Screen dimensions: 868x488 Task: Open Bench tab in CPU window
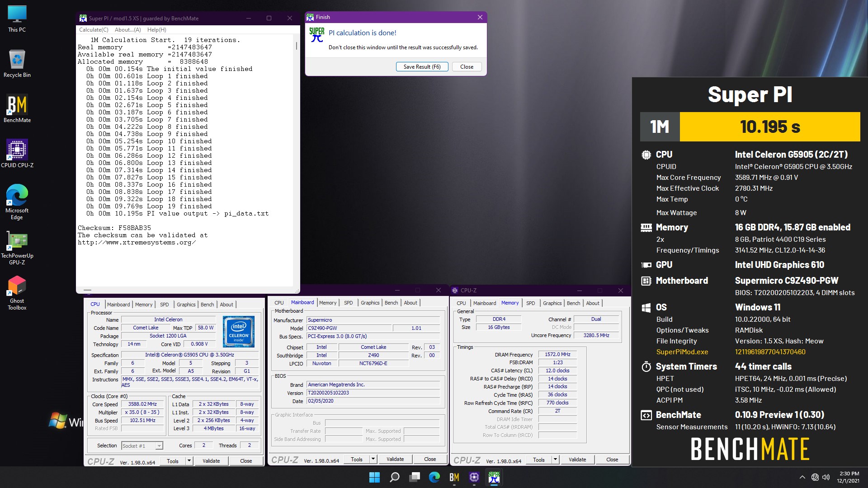tap(208, 304)
